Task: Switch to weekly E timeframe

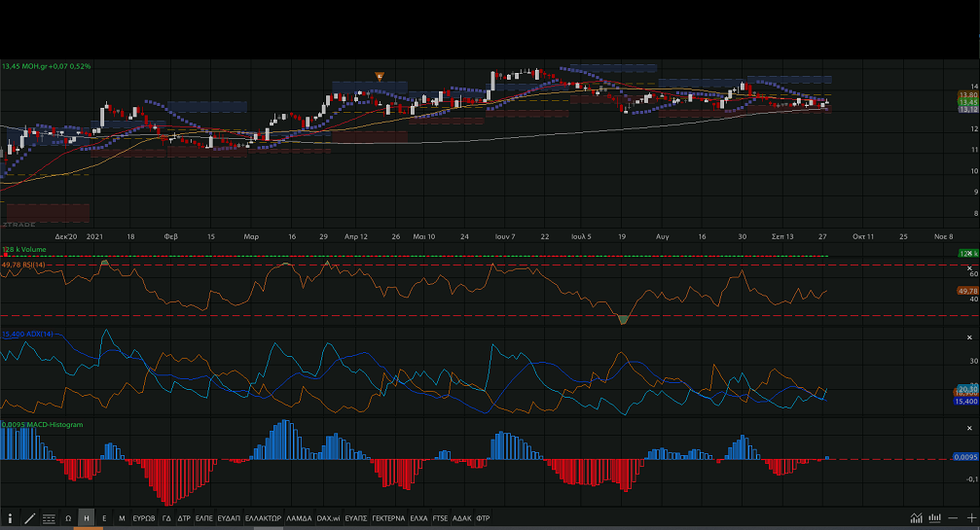Action: pyautogui.click(x=104, y=518)
